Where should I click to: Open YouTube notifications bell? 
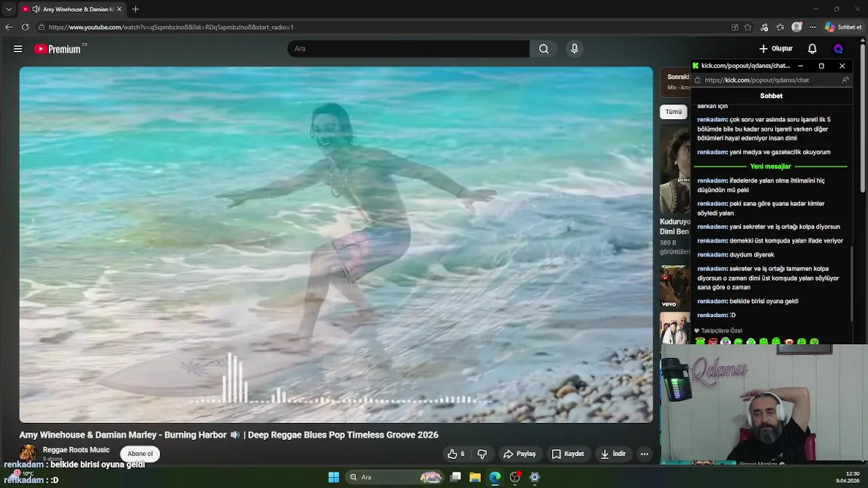click(812, 49)
